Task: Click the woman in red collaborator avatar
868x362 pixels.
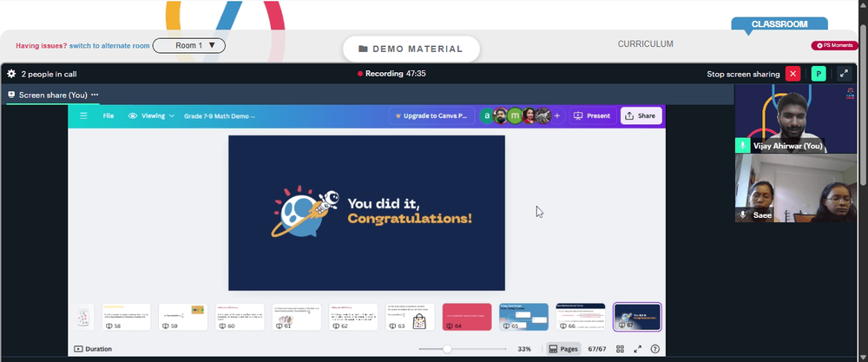Action: click(529, 115)
